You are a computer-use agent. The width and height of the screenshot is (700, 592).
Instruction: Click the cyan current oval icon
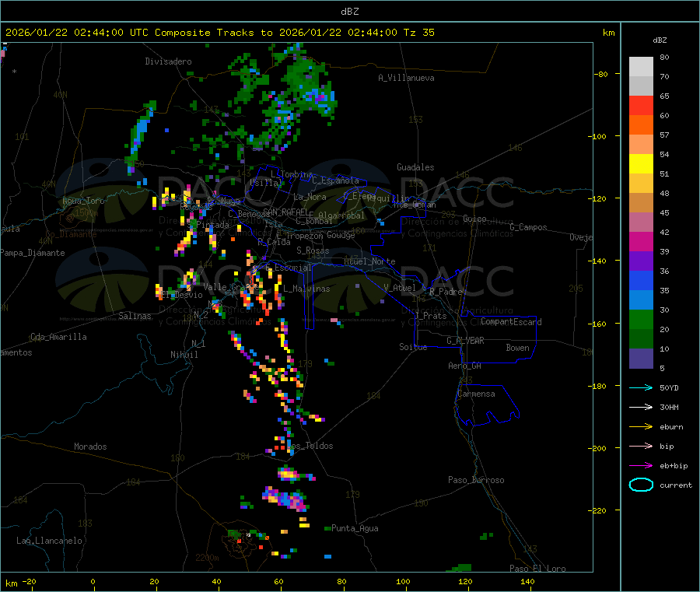(x=641, y=485)
